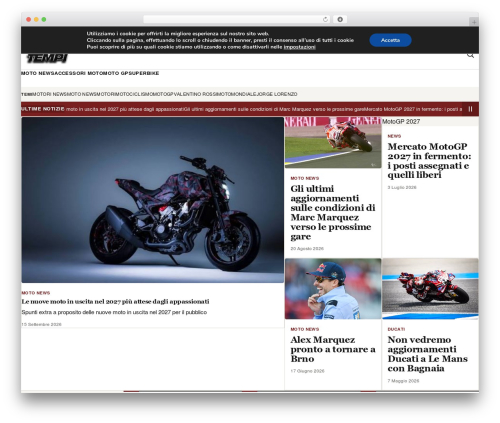Open article 'Gli ultimi aggiornamenti sulle condizioni di Marc Marquez'

[333, 213]
